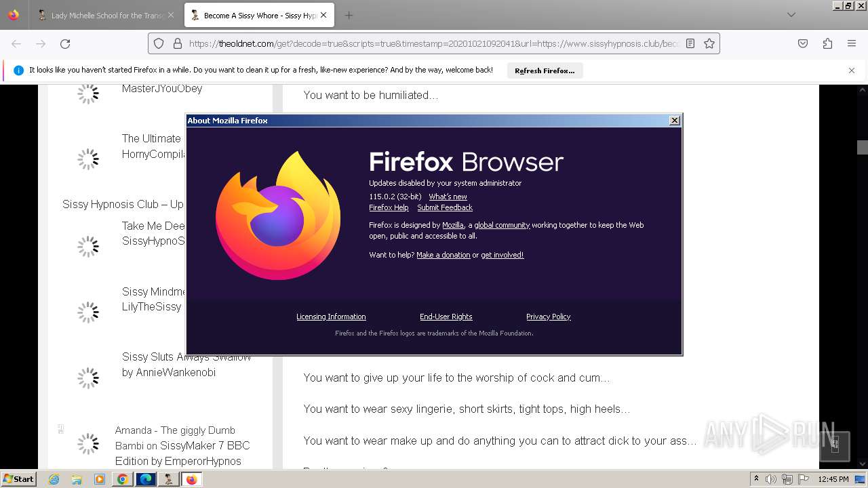868x488 pixels.
Task: Dismiss the refresh Firefox notification bar
Action: (852, 70)
